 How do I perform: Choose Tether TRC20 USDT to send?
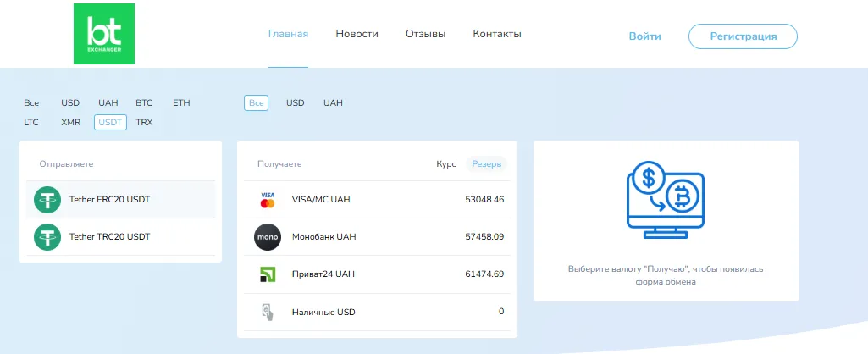click(121, 237)
